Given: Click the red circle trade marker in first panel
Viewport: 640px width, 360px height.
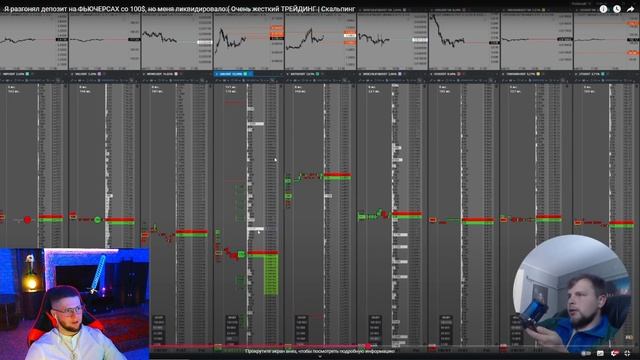Looking at the screenshot, I should pyautogui.click(x=27, y=220).
